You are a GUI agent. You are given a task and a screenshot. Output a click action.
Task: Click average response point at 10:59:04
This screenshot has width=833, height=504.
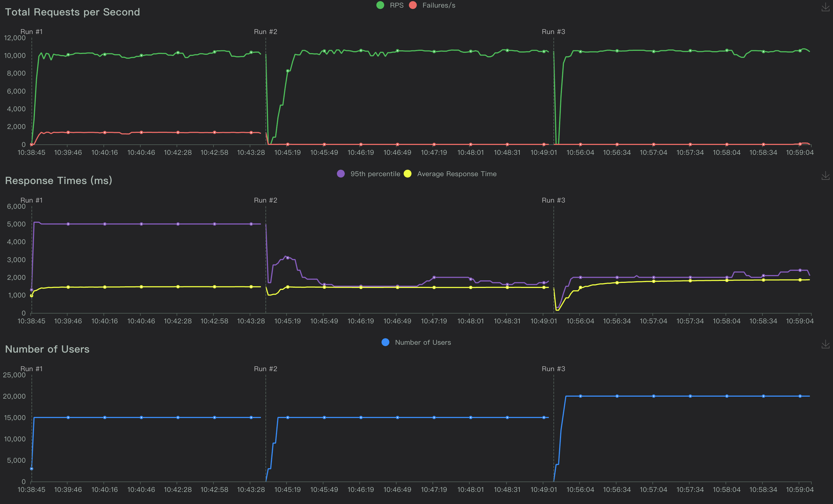(x=800, y=280)
